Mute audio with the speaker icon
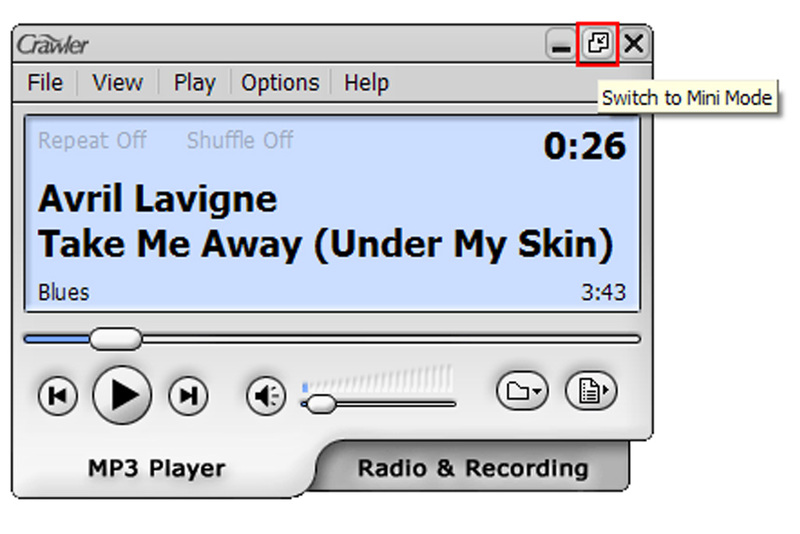Image resolution: width=800 pixels, height=534 pixels. (x=266, y=395)
